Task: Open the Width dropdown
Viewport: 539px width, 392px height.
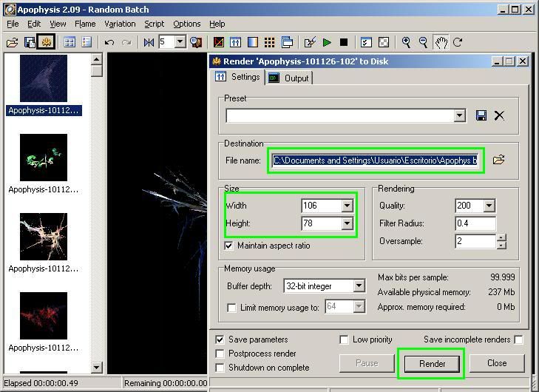Action: click(347, 206)
